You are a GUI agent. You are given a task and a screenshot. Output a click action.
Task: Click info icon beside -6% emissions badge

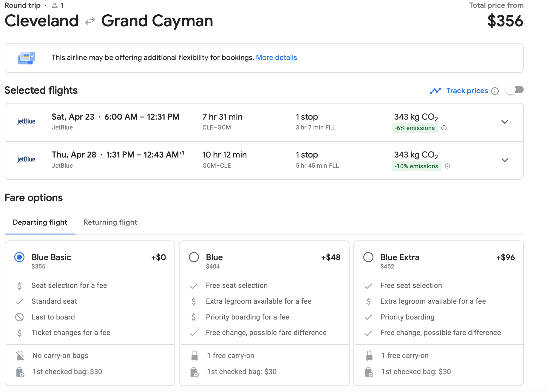(x=444, y=128)
